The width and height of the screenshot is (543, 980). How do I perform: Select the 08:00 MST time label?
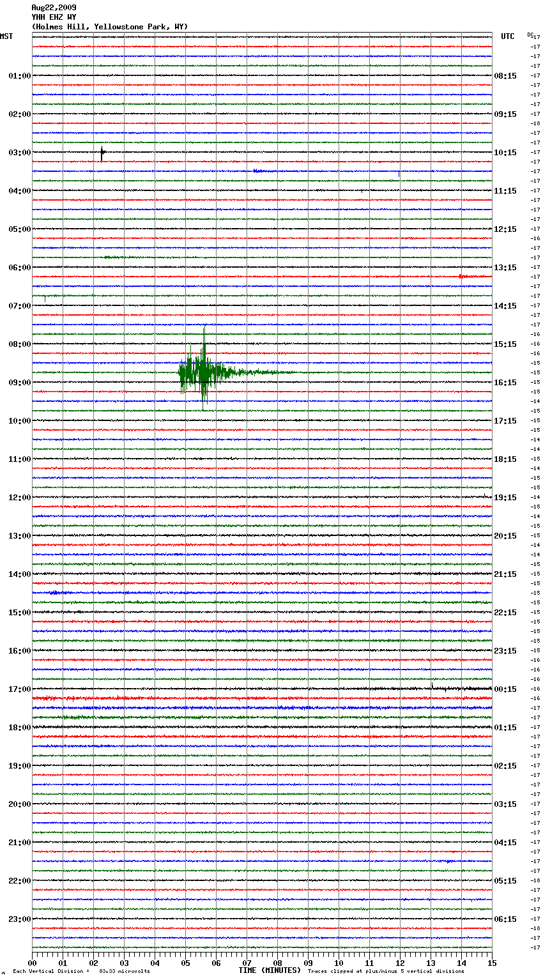tap(20, 344)
